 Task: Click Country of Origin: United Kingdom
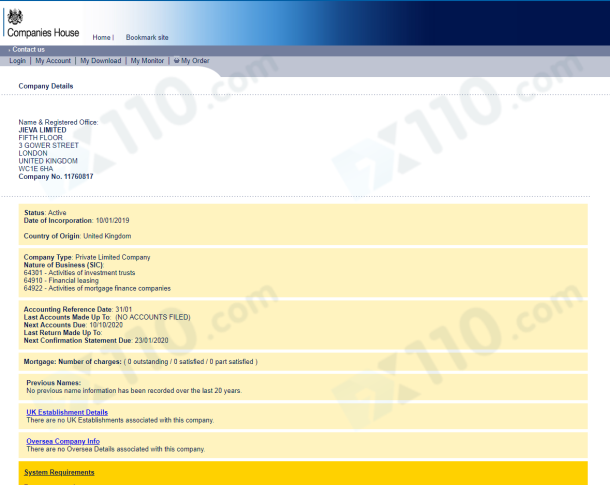point(77,236)
